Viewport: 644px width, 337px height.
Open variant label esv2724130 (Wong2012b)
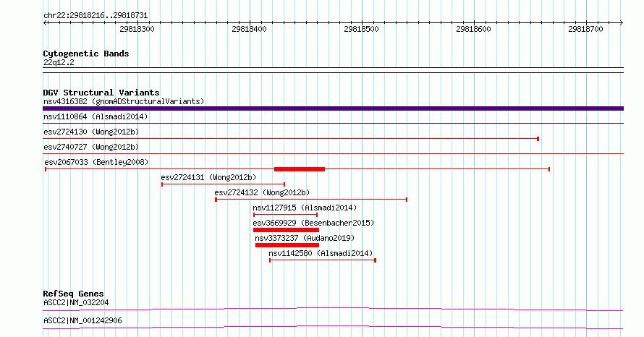point(91,132)
